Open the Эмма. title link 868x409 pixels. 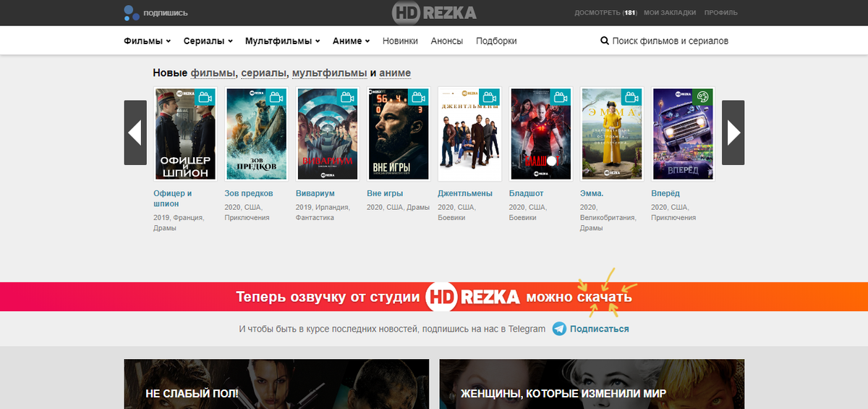592,193
